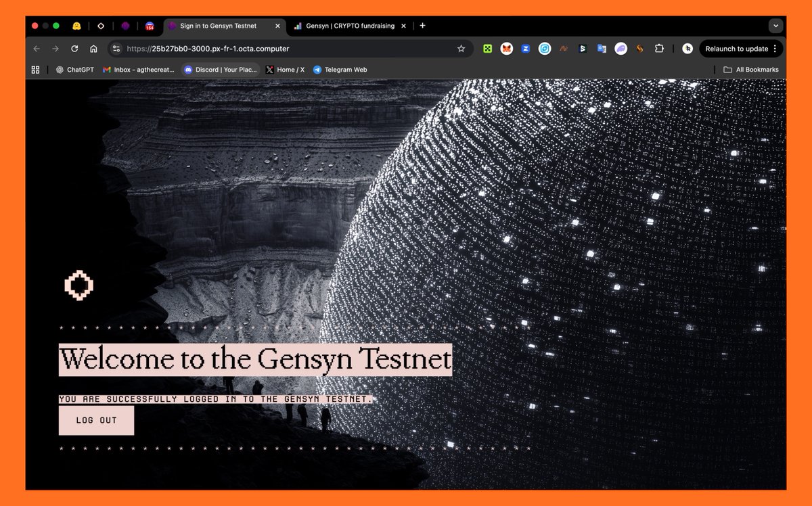Select the Welcome to the Gensyn Testnet heading
The image size is (812, 506).
tap(255, 360)
